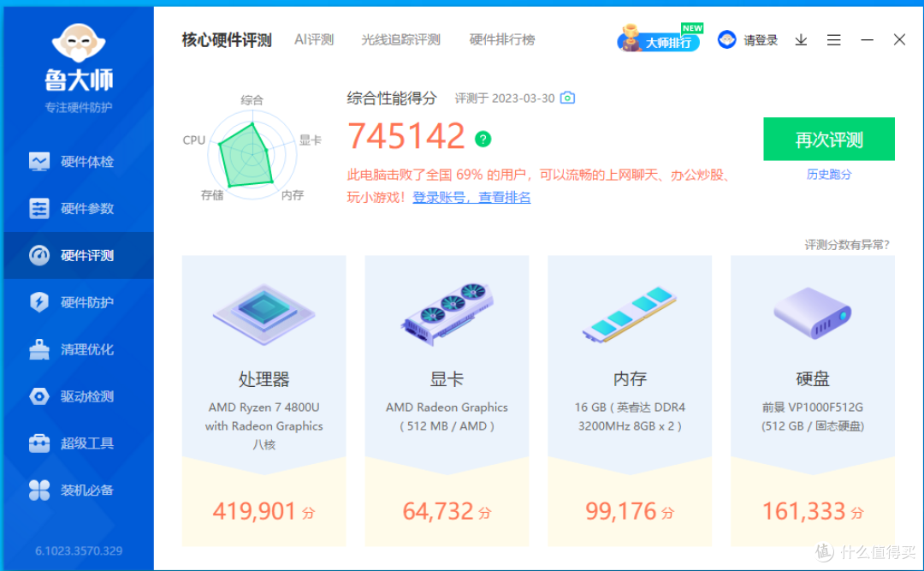The image size is (924, 571).
Task: Click AMD Radeon Graphics description text
Action: pos(447,416)
